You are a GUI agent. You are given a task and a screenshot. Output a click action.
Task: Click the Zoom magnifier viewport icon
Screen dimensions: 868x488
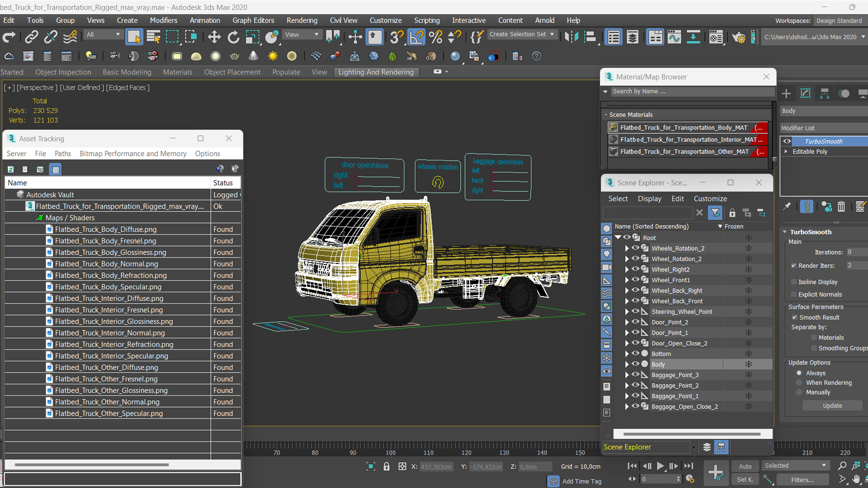pos(842,465)
